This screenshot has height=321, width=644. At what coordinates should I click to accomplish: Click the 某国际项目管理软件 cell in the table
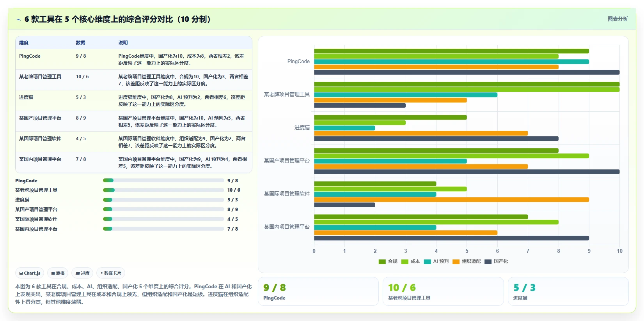(40, 139)
